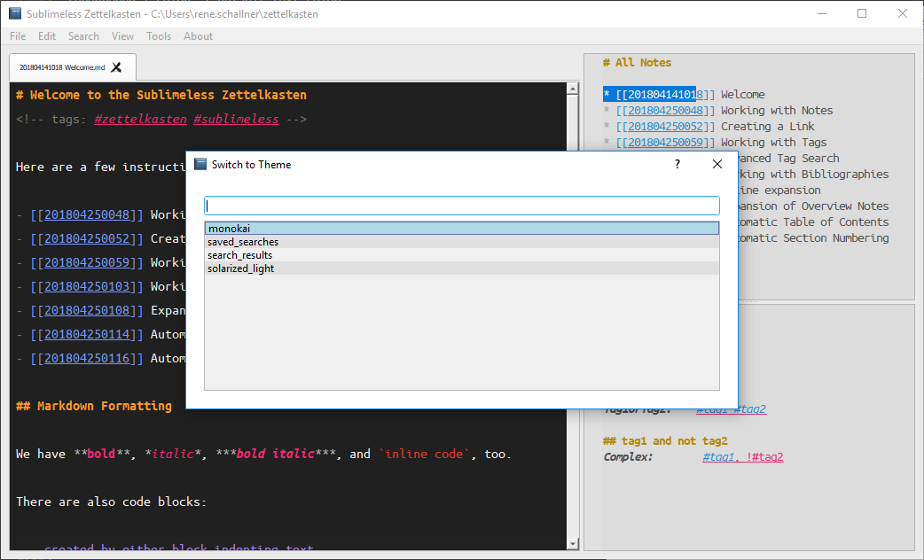Click the #zettelkasten tag in the editor
This screenshot has width=924, height=560.
click(140, 119)
